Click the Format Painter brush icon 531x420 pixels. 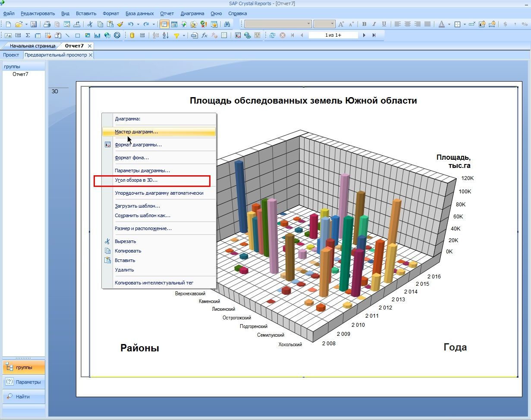(120, 24)
